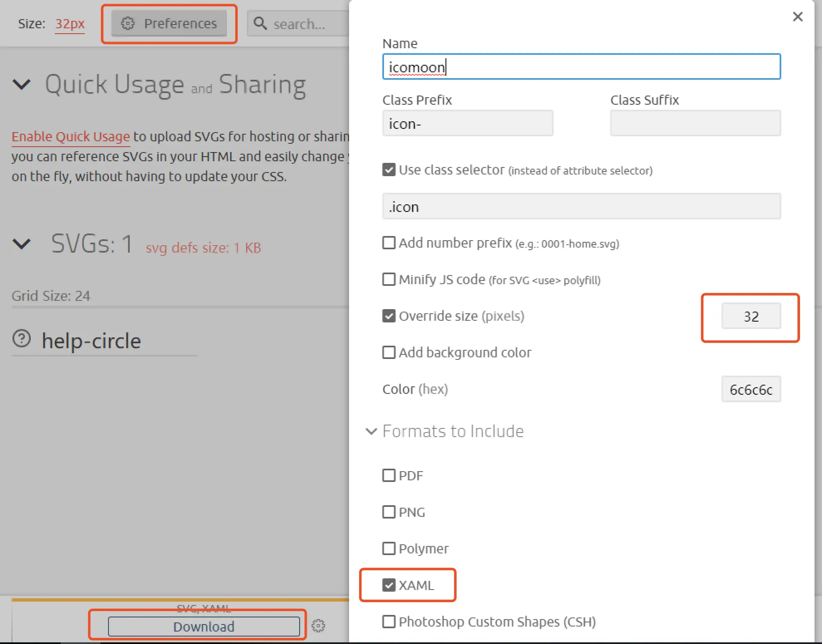Click the Override size 32 field
The height and width of the screenshot is (644, 822).
(x=751, y=317)
